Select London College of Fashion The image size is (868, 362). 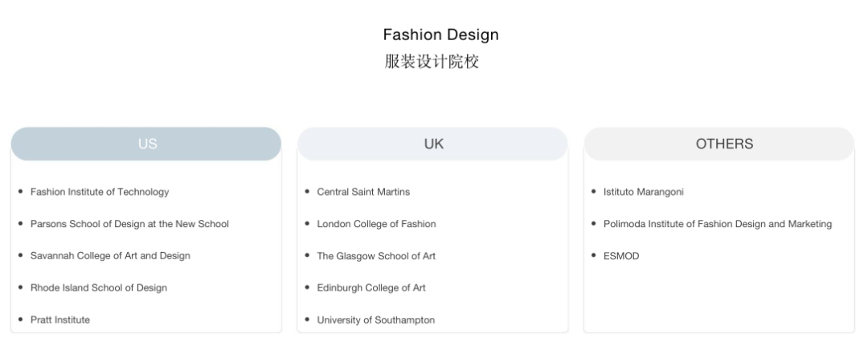[x=376, y=224]
